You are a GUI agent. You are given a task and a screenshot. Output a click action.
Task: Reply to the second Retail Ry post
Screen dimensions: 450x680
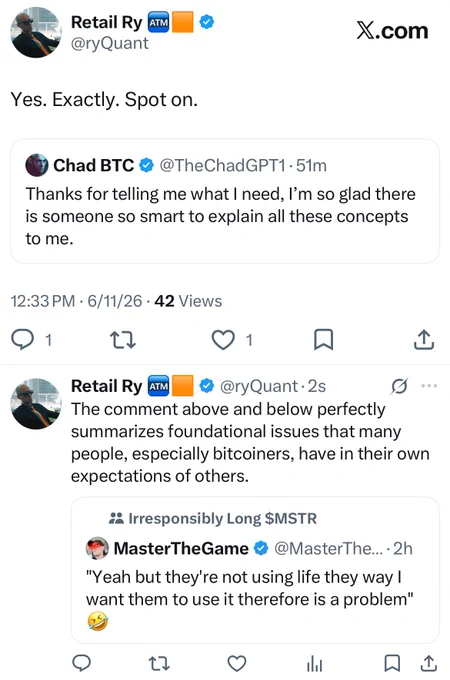81,663
